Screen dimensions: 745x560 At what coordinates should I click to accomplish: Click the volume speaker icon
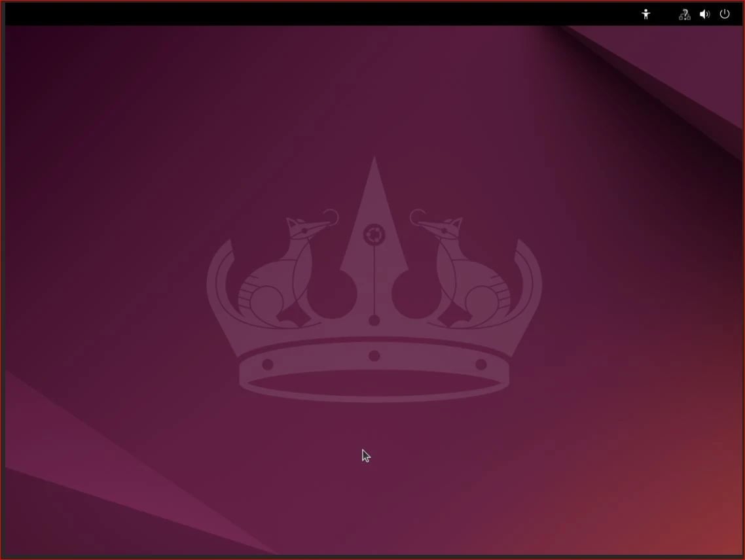click(x=704, y=14)
